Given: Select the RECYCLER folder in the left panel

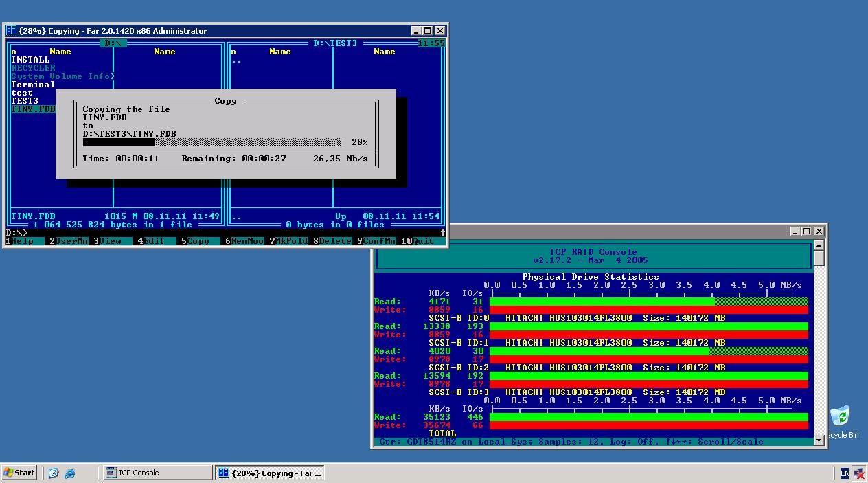Looking at the screenshot, I should 33,68.
